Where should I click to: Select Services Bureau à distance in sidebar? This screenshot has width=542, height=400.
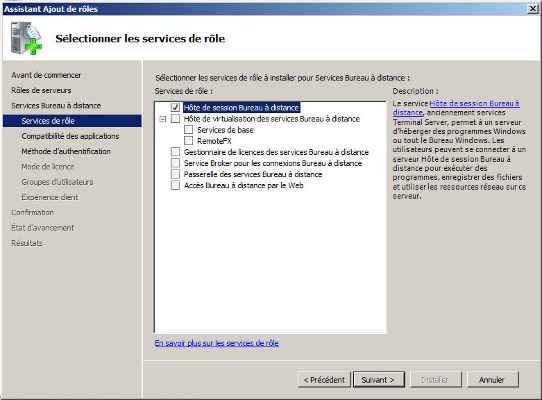click(56, 105)
